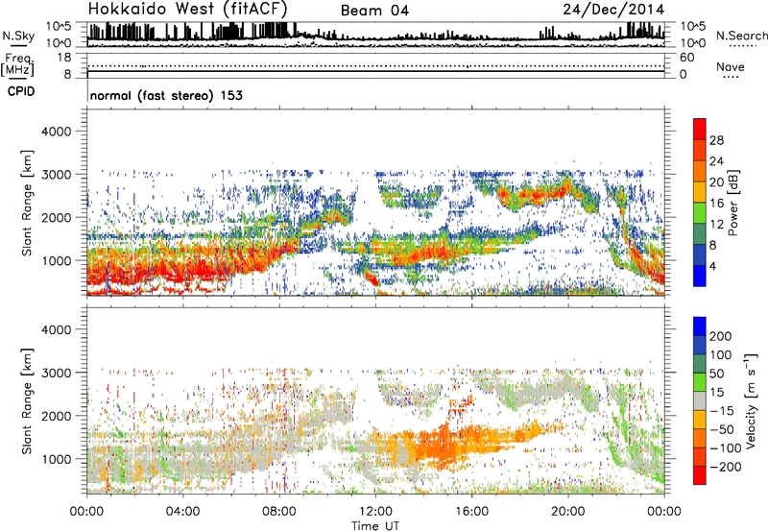The height and width of the screenshot is (532, 768).
Task: Click the "3000" tick of the power panel
Action: [57, 175]
